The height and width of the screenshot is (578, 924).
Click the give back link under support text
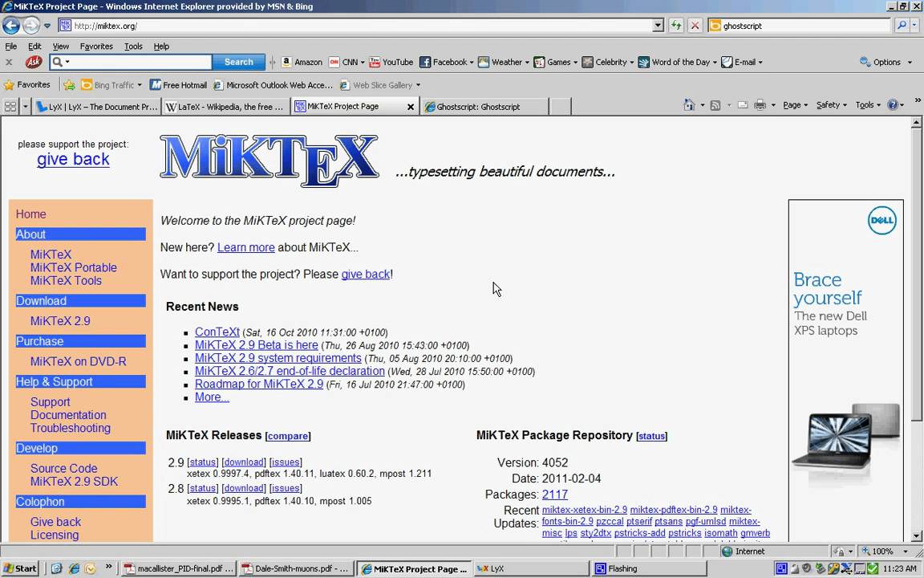73,159
